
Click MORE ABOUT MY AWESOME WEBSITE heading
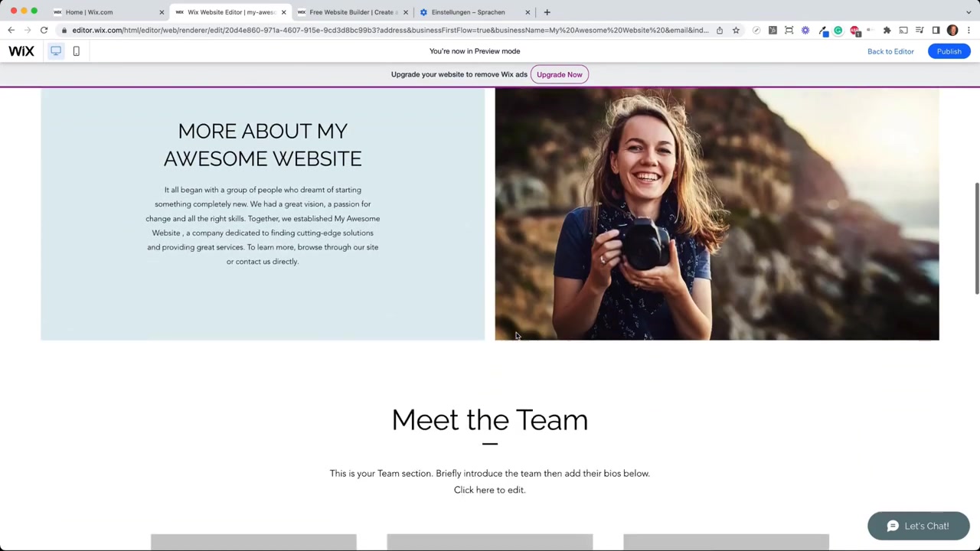(263, 145)
